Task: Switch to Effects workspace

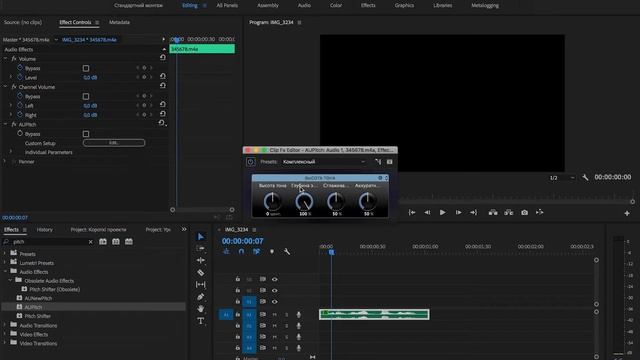Action: click(368, 5)
